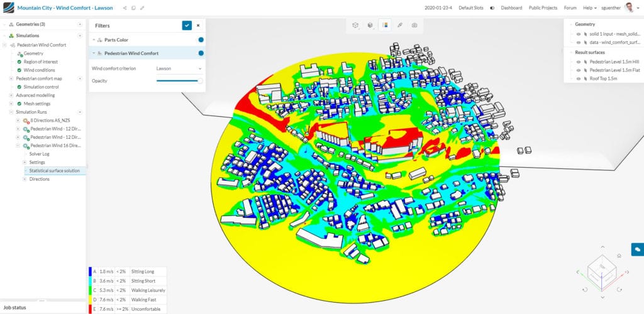Close the Filters panel
Viewport: 644px width, 314px height.
click(x=198, y=25)
